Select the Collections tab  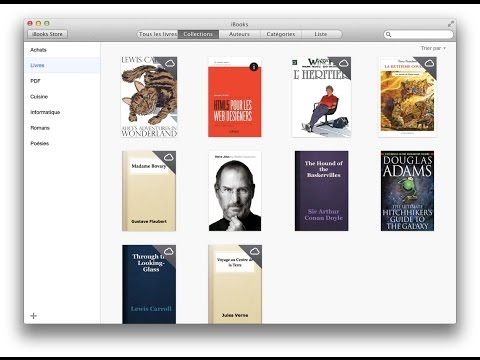click(198, 34)
